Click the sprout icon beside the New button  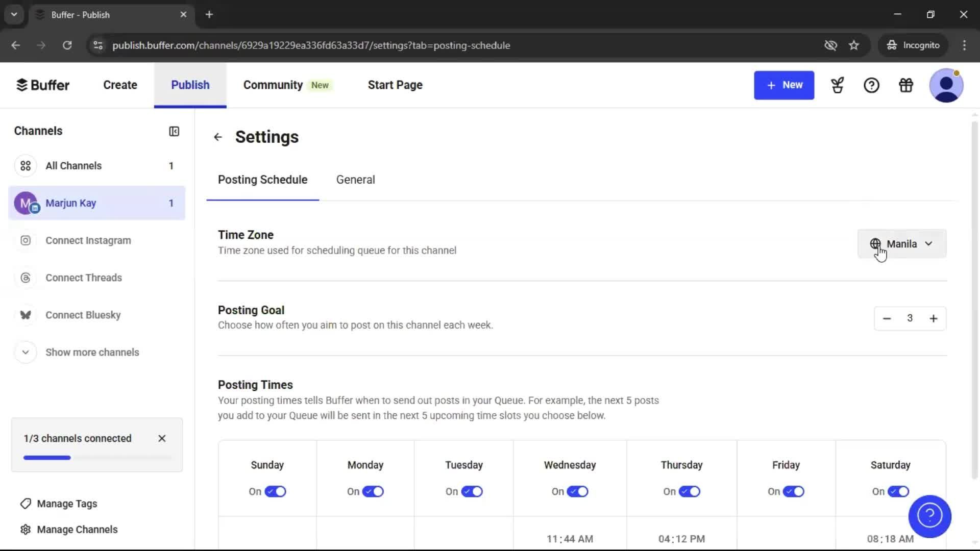pos(838,85)
